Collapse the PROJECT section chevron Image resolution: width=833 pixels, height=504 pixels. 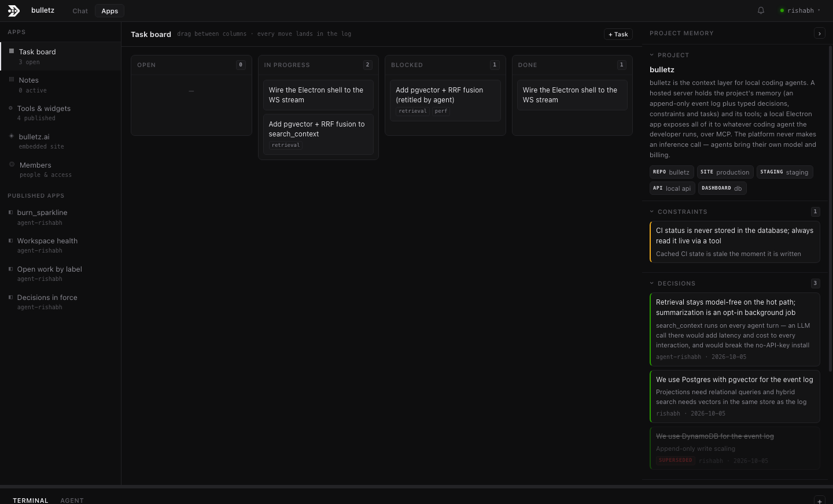(x=651, y=55)
